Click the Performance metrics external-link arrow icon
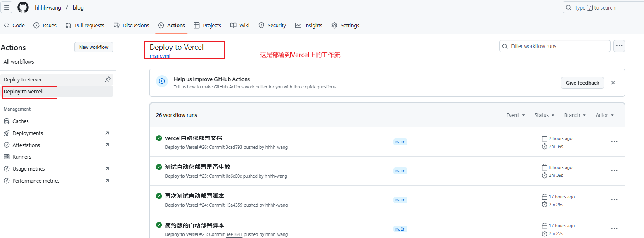The image size is (644, 238). click(x=107, y=181)
